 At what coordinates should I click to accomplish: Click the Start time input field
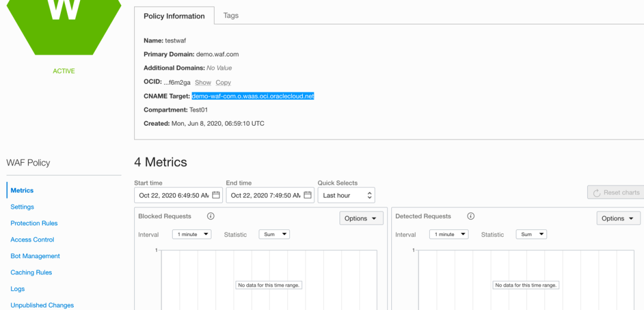point(173,195)
